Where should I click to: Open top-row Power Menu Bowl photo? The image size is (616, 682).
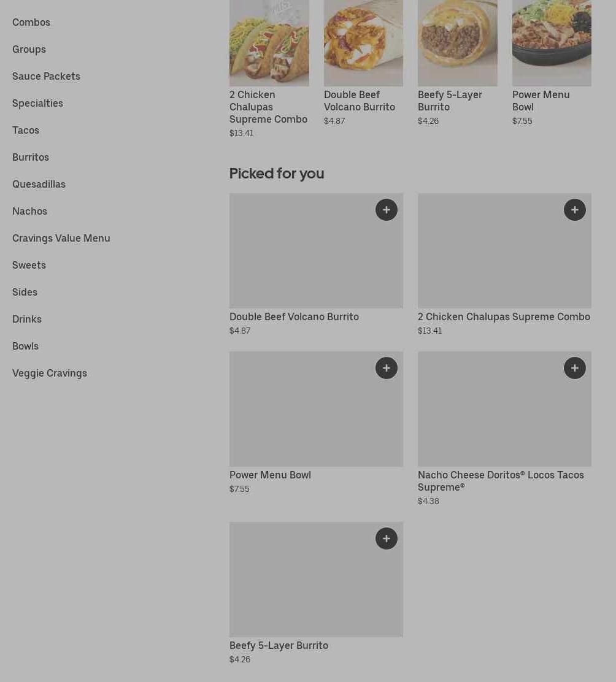[x=552, y=43]
